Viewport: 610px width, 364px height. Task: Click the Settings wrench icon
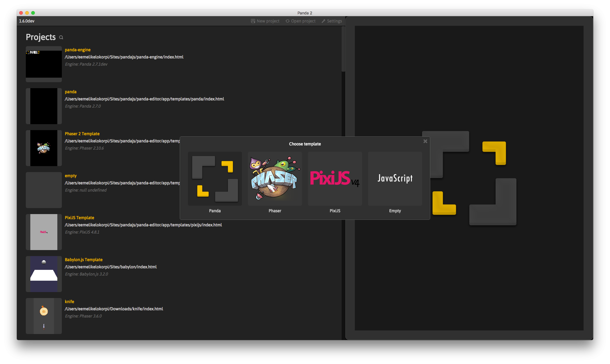(324, 21)
